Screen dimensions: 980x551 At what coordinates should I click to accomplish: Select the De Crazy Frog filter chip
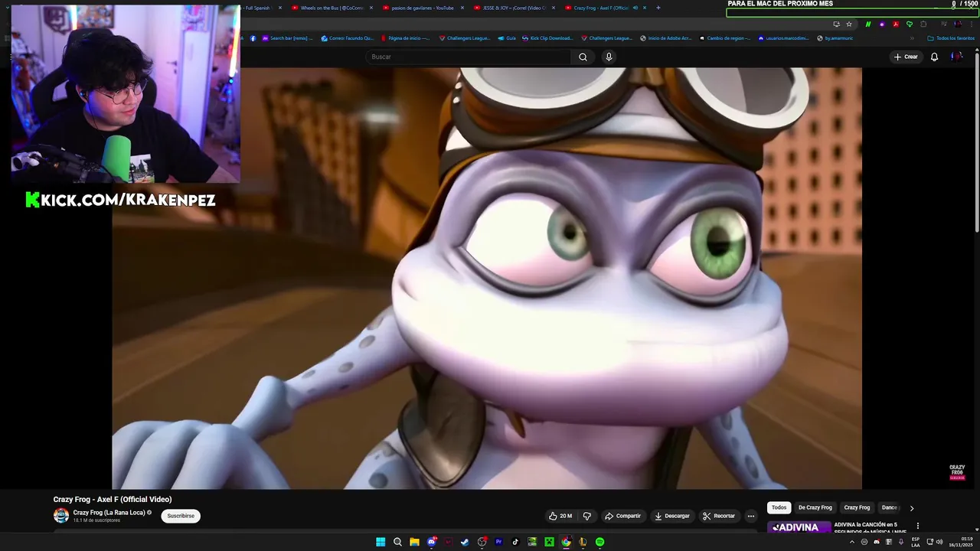[x=815, y=507]
